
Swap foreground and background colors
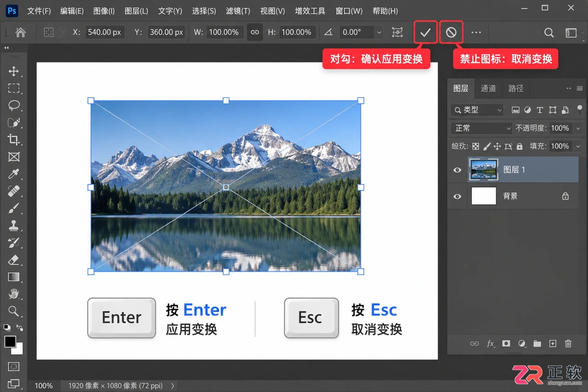[19, 327]
